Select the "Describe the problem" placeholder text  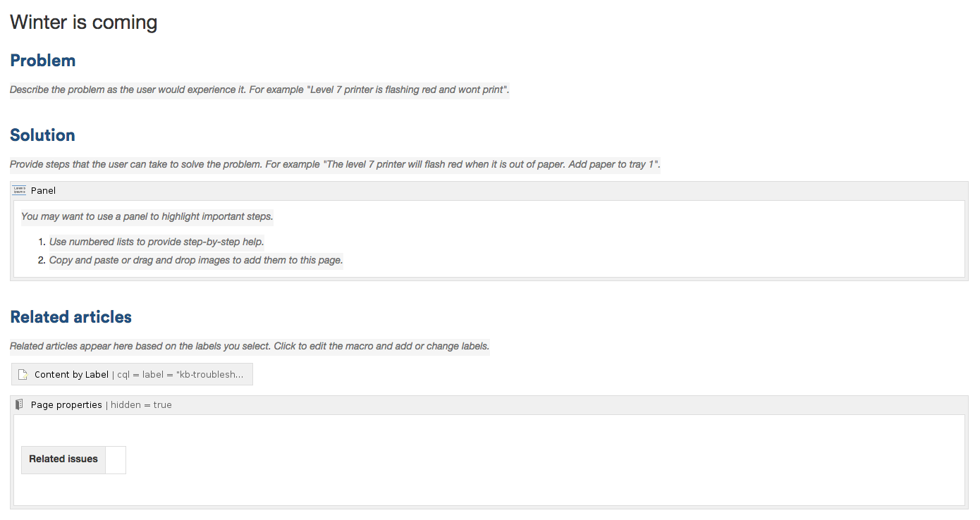point(259,90)
